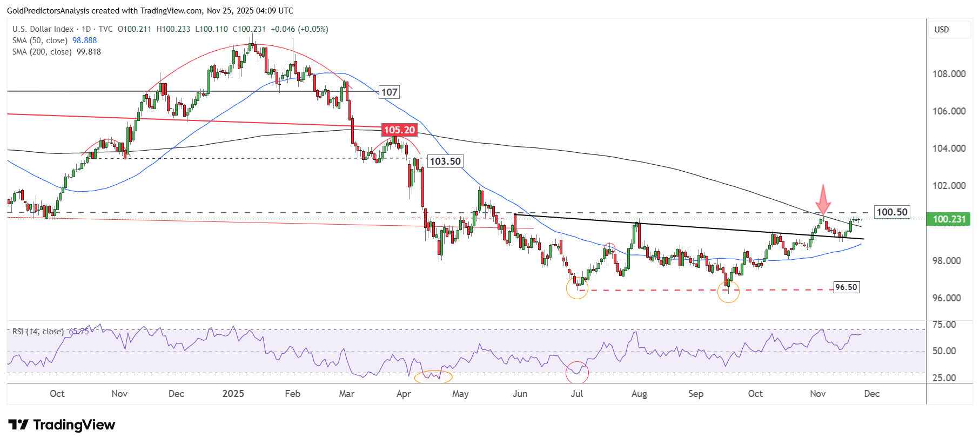Select the RSI (14, close) indicator legend
980x445 pixels.
(38, 332)
